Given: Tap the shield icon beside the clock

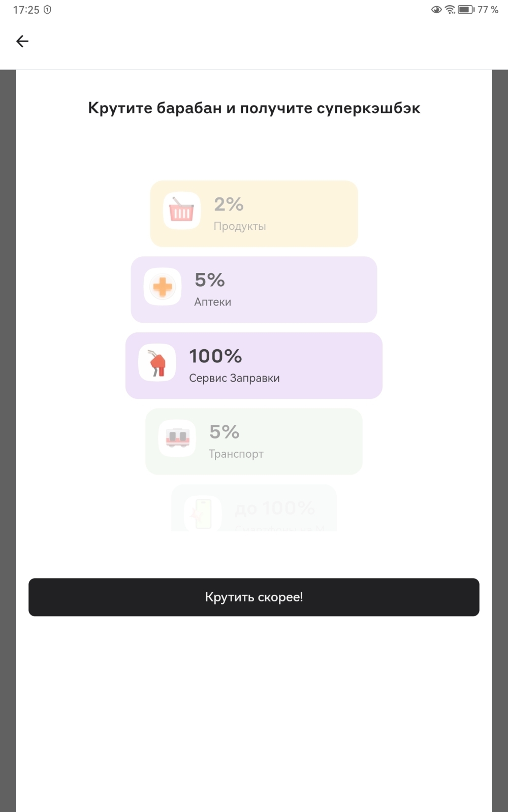Looking at the screenshot, I should coord(47,10).
